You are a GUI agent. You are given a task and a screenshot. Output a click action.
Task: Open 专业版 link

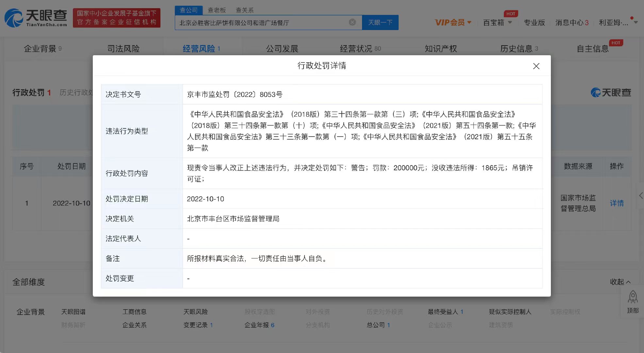click(x=534, y=23)
